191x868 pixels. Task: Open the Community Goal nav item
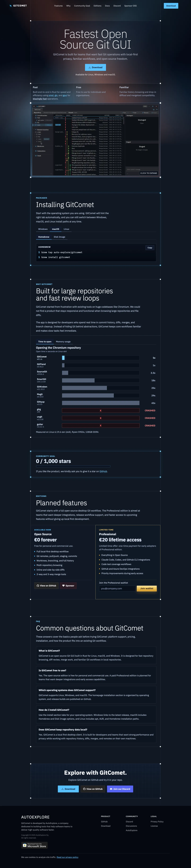[x=82, y=6]
